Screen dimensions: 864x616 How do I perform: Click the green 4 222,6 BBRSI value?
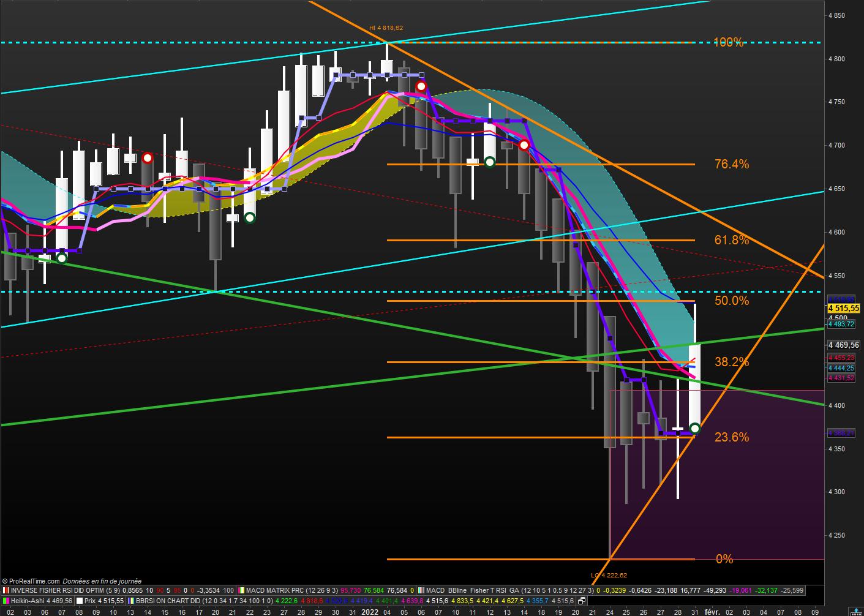click(x=287, y=601)
